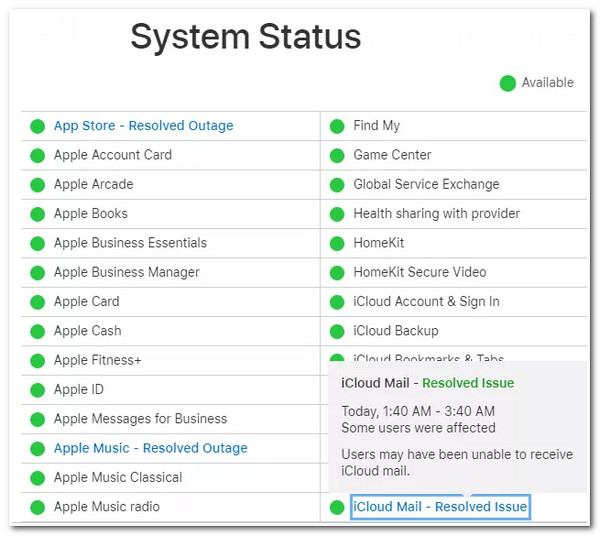
Task: Click the System Status heading
Action: [x=246, y=37]
